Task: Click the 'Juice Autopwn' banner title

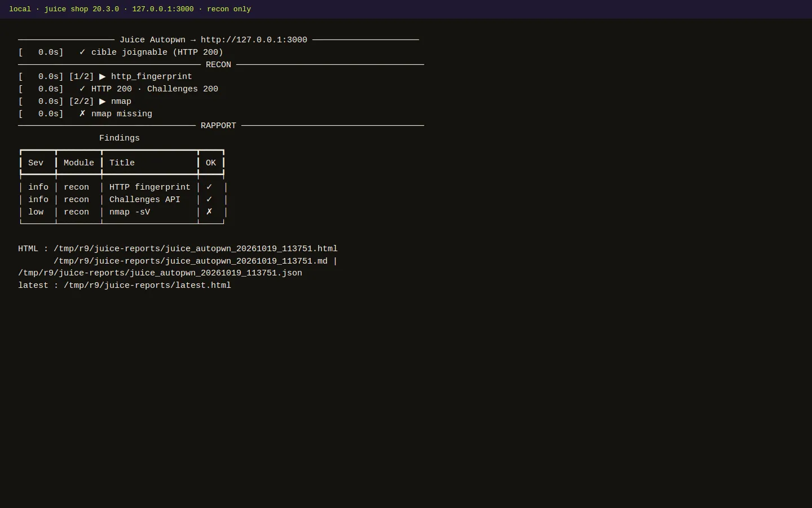Action: (152, 40)
